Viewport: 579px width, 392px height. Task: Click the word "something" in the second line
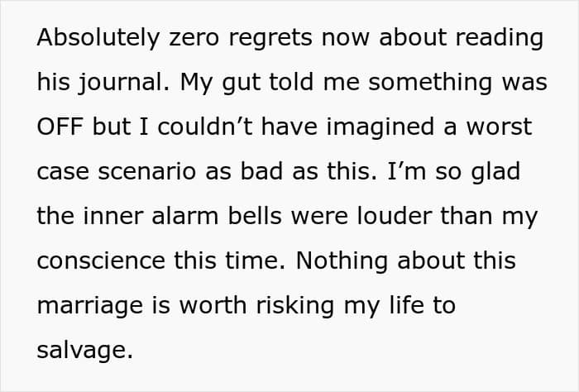423,83
